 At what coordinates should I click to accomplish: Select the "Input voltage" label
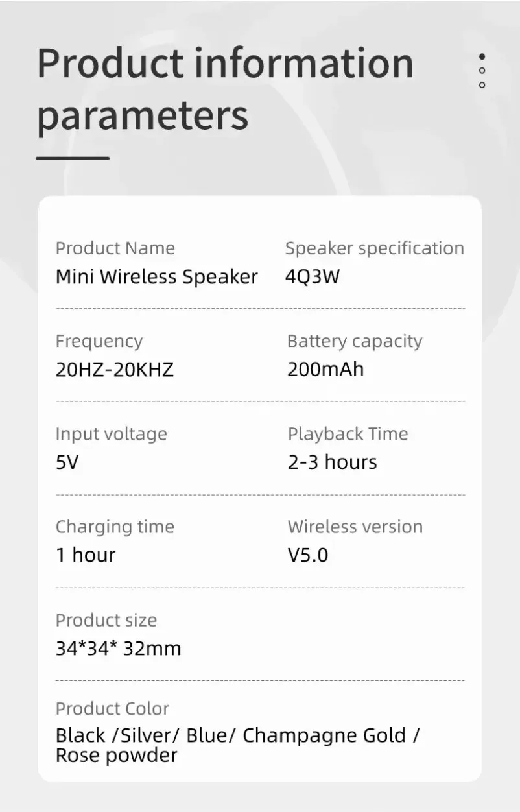click(111, 434)
